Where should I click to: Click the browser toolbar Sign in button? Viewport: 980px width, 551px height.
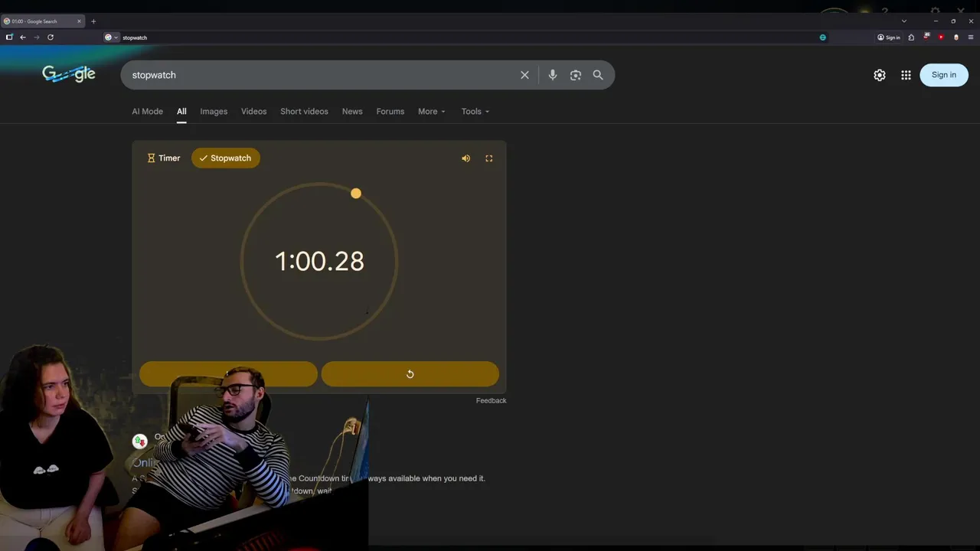[889, 37]
